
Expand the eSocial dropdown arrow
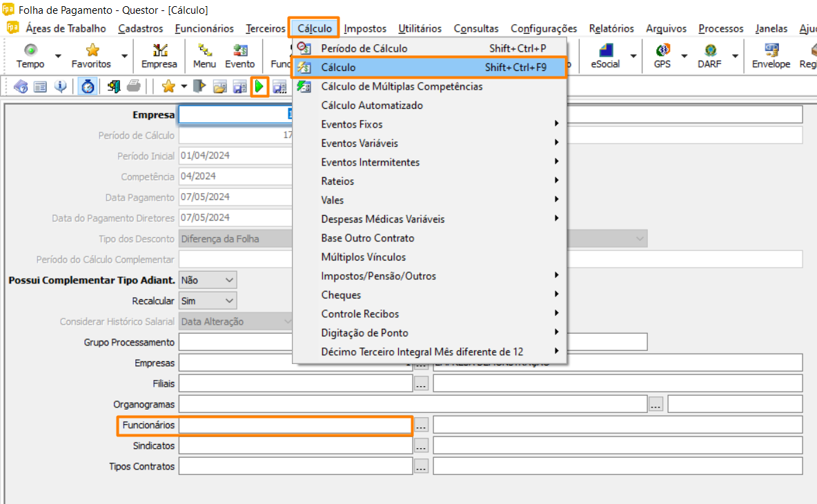coord(633,57)
